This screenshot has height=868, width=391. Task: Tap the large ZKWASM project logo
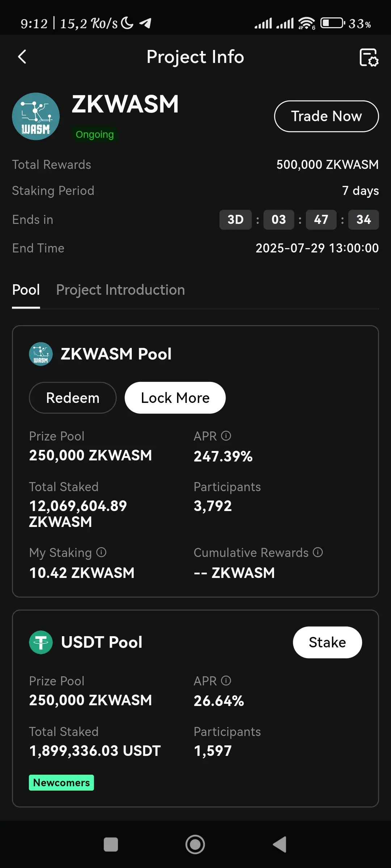pyautogui.click(x=36, y=116)
